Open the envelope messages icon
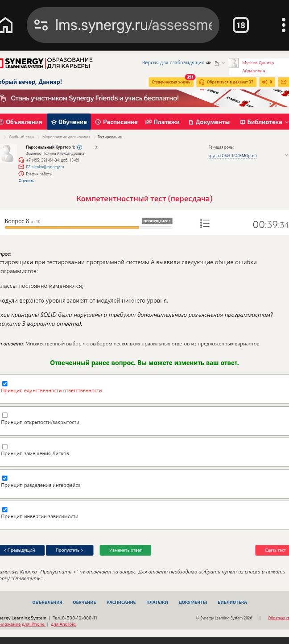 pos(283,82)
